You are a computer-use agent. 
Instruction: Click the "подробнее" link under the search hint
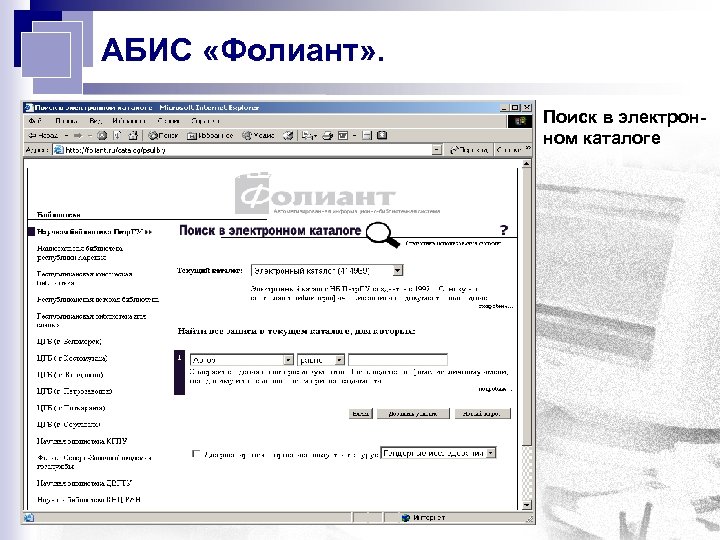click(x=495, y=389)
